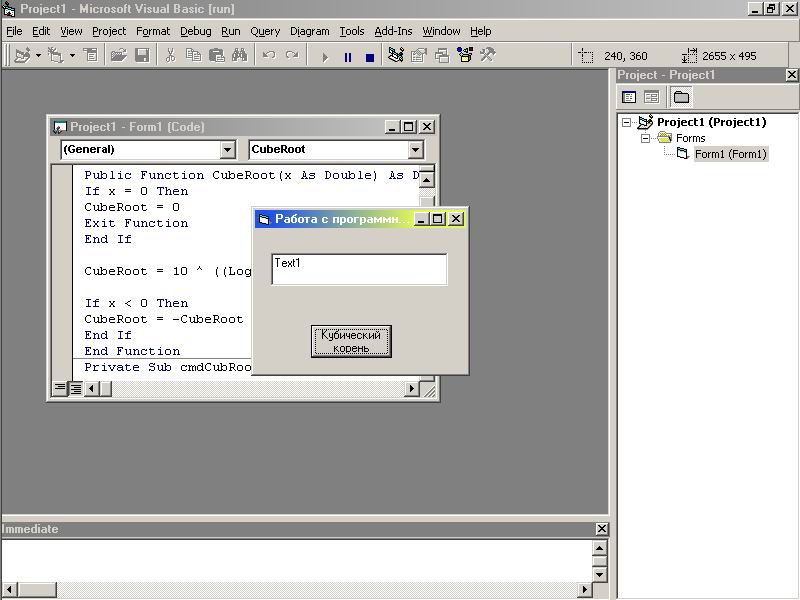Open the Object Browser toolbar icon
The height and width of the screenshot is (600, 800).
pyautogui.click(x=465, y=55)
